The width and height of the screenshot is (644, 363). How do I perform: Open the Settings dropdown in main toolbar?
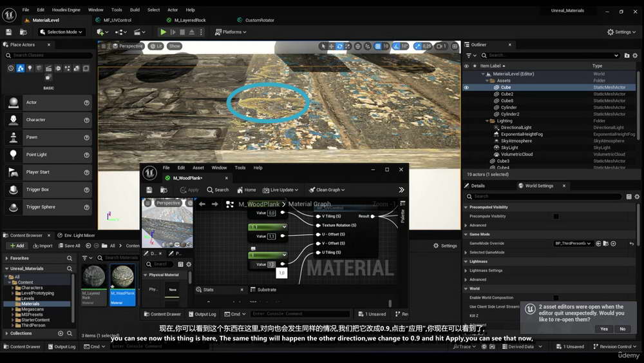(621, 32)
